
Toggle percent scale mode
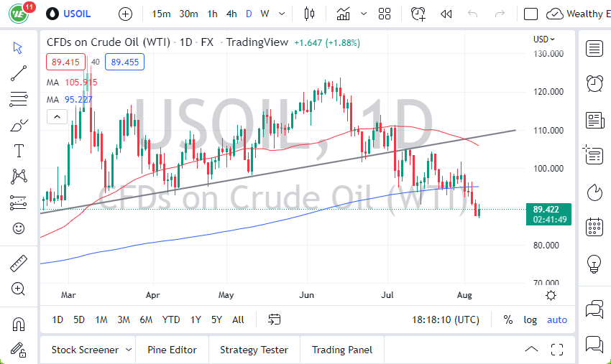pyautogui.click(x=508, y=319)
